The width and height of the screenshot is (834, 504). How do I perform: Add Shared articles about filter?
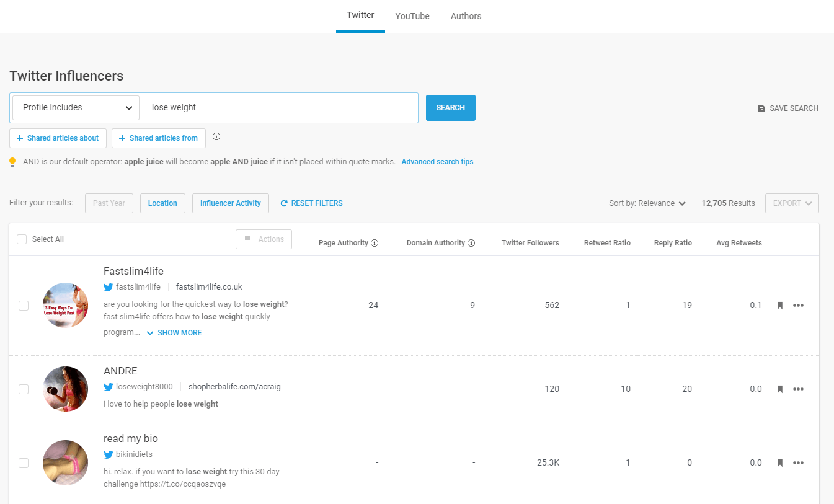coord(58,138)
